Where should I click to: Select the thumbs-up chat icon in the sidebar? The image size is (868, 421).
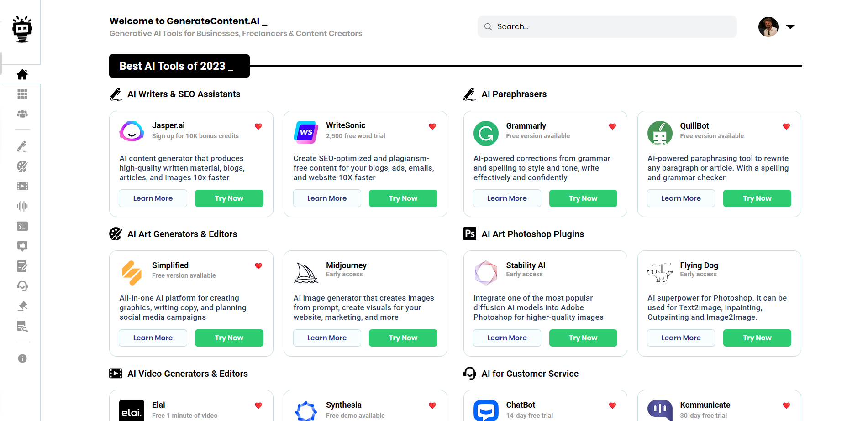coord(22,246)
